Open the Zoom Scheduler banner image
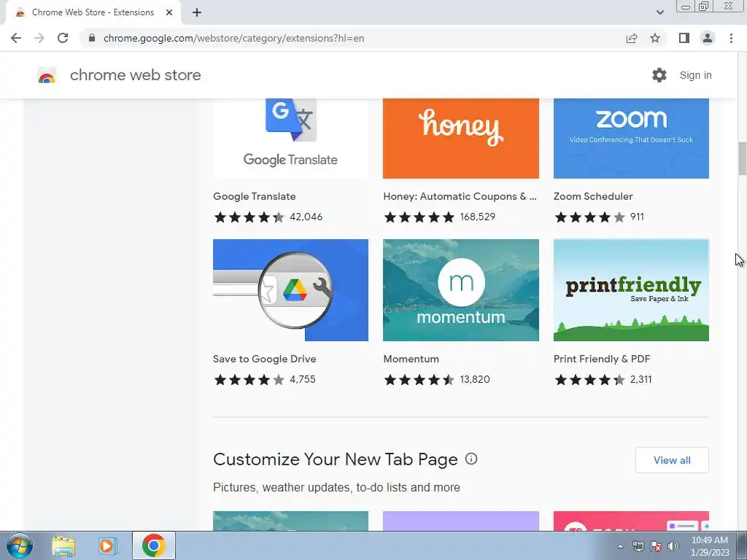747x560 pixels. click(631, 138)
